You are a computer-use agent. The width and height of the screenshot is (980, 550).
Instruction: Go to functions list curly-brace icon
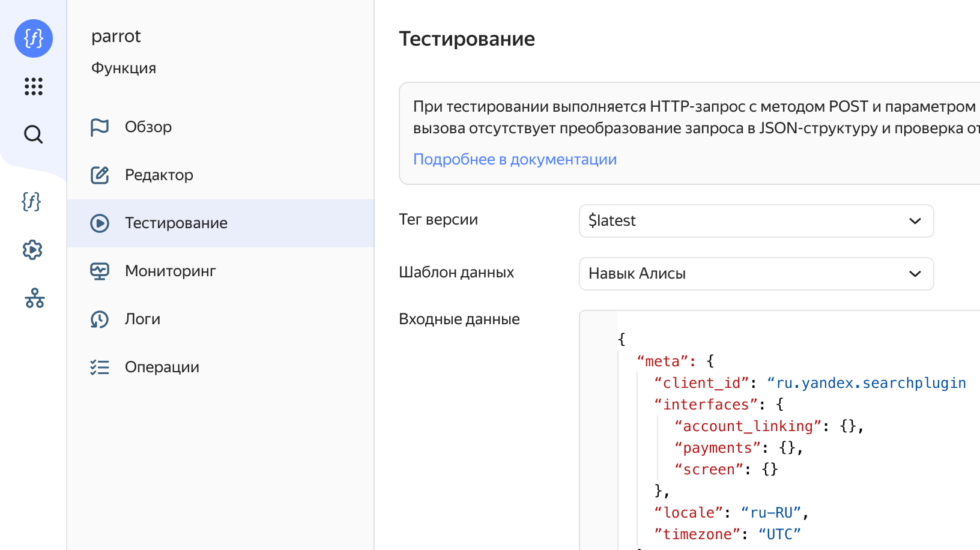tap(32, 202)
